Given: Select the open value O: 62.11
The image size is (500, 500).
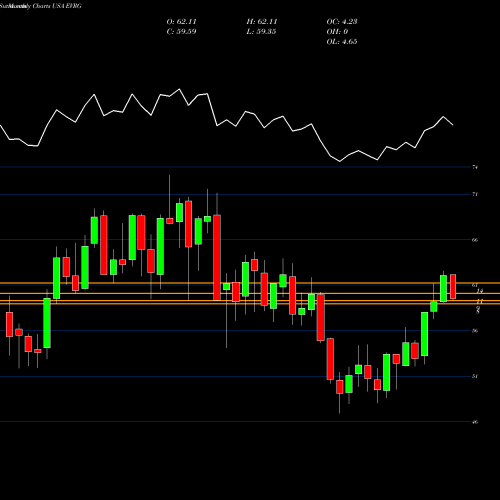Looking at the screenshot, I should [x=181, y=22].
